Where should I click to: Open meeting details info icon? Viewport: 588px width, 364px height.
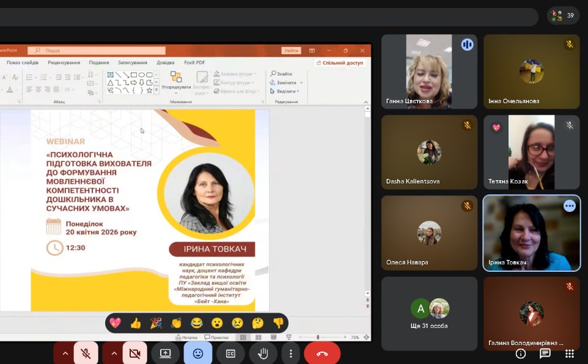[521, 353]
